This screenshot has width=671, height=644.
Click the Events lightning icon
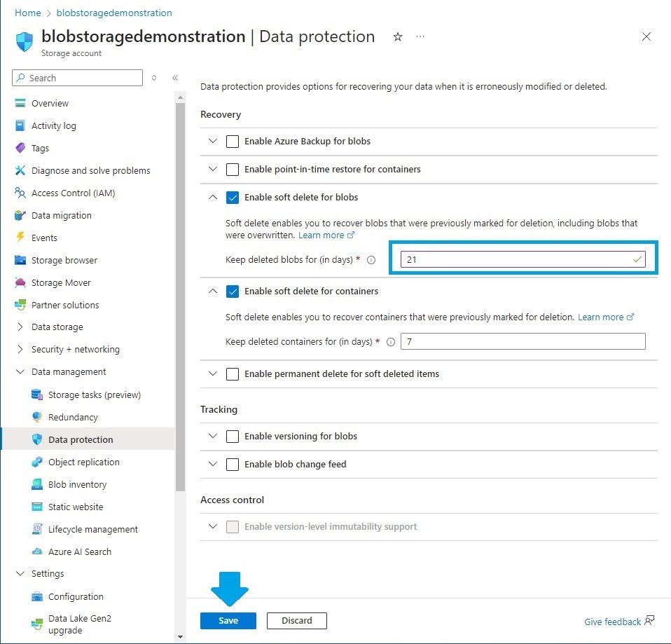(20, 238)
